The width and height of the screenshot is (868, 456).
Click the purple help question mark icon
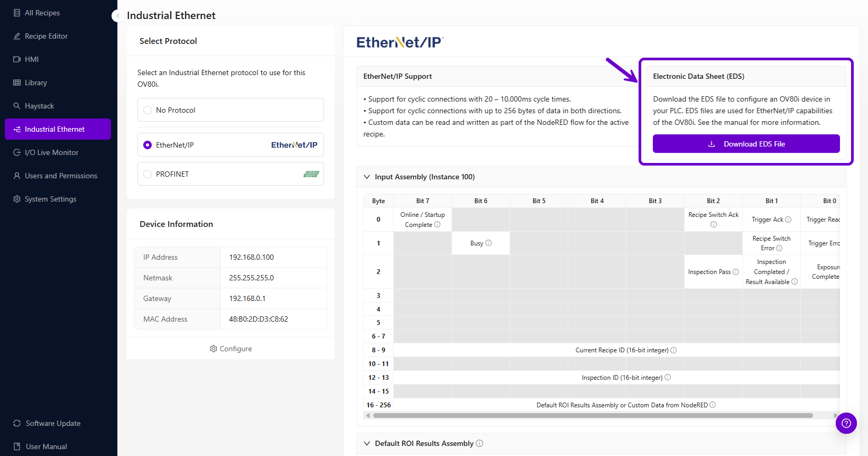[846, 423]
